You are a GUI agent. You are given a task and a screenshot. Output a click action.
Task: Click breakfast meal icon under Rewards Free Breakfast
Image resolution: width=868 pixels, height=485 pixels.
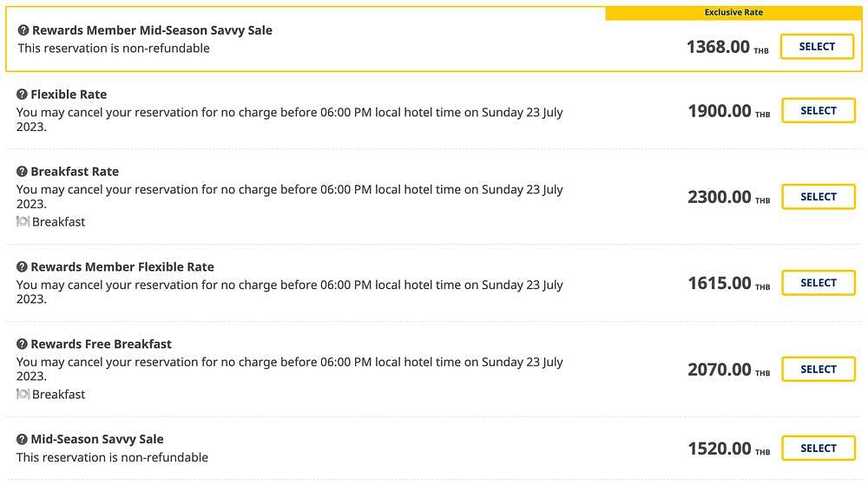23,394
